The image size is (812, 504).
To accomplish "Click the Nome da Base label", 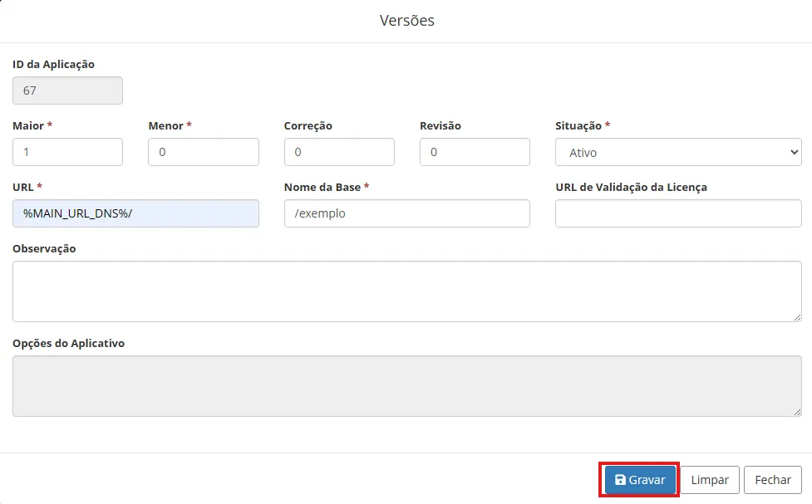I will point(322,187).
